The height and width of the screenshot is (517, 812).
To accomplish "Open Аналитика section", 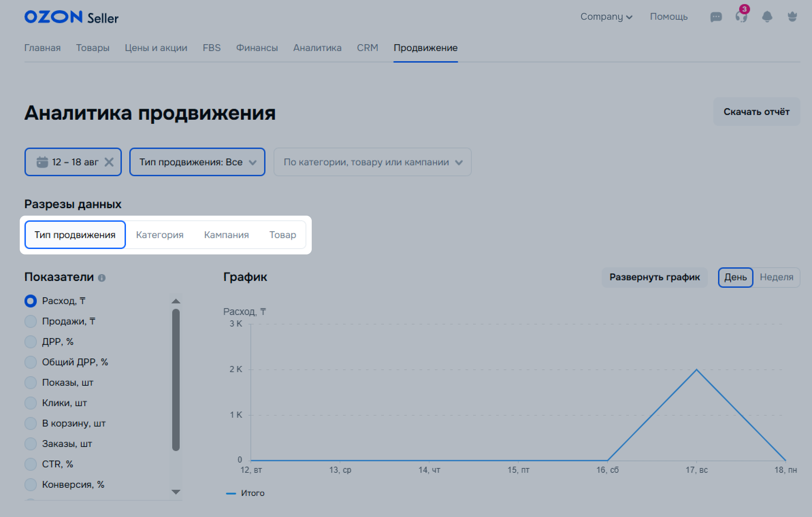I will pos(317,48).
